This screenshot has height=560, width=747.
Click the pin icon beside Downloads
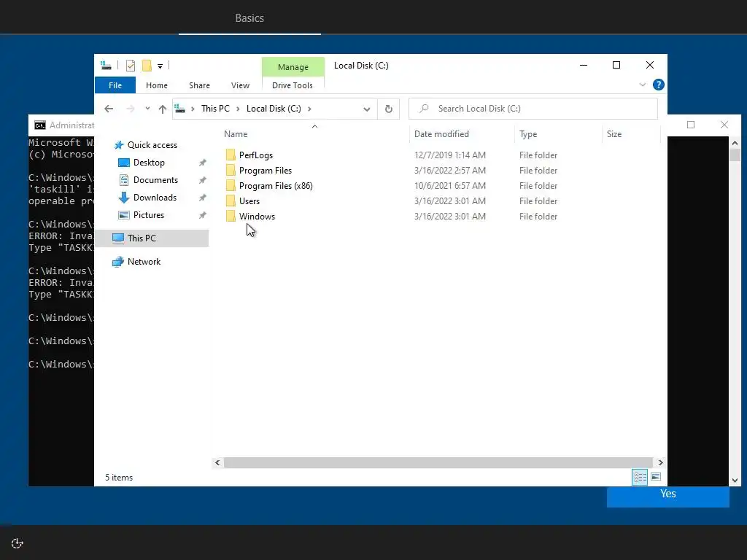203,198
